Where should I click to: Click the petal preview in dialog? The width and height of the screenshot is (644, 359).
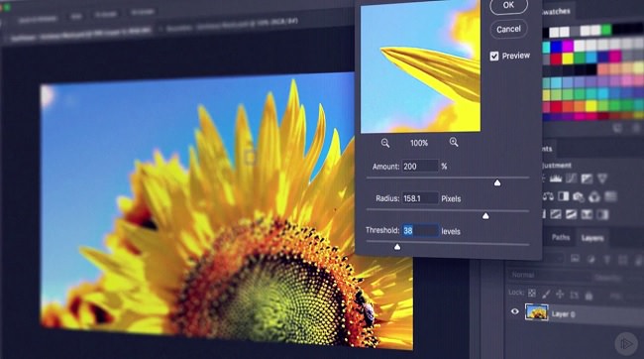(420, 66)
